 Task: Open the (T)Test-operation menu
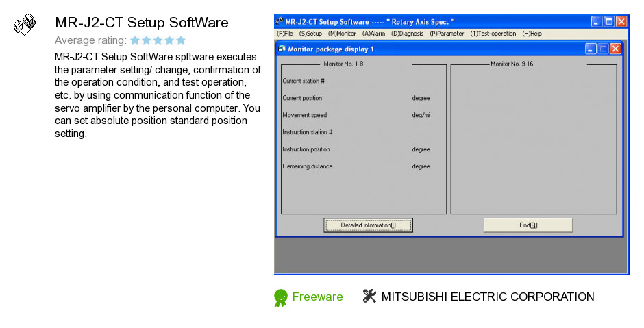[x=493, y=34]
